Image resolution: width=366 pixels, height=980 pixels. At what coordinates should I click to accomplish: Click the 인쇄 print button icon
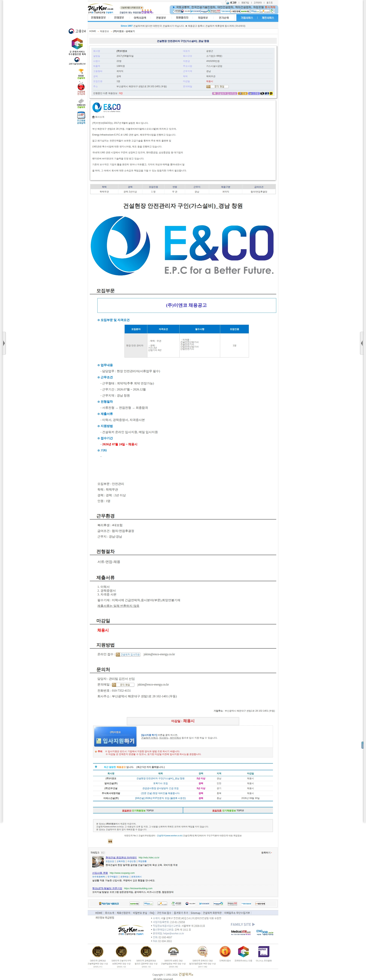pyautogui.click(x=243, y=93)
